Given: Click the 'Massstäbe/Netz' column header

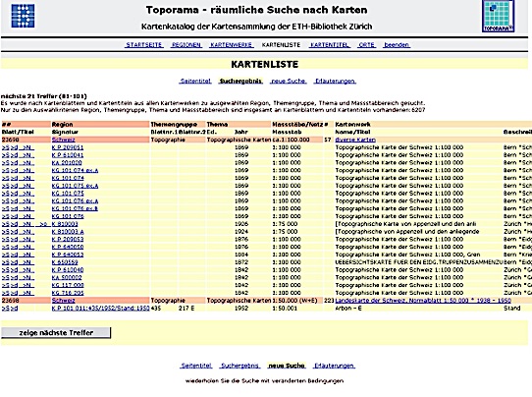Looking at the screenshot, I should pyautogui.click(x=297, y=124).
